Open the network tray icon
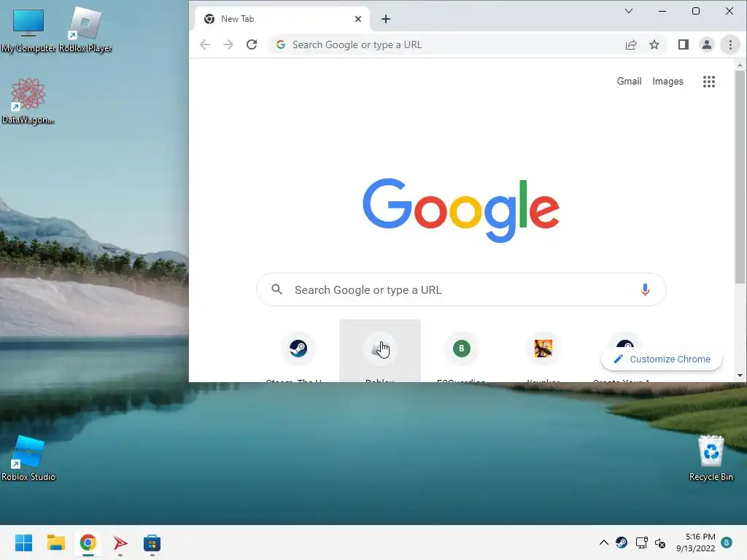The height and width of the screenshot is (560, 747). tap(641, 542)
